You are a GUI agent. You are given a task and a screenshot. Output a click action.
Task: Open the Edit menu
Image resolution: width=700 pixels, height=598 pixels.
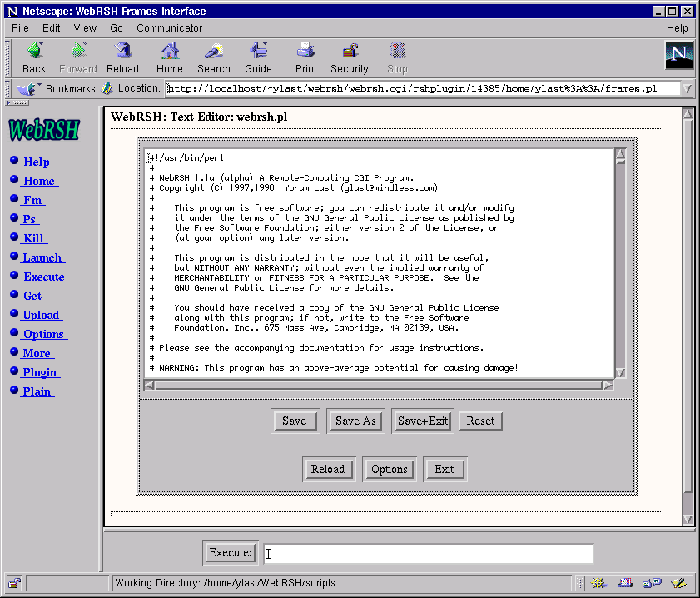coord(52,28)
